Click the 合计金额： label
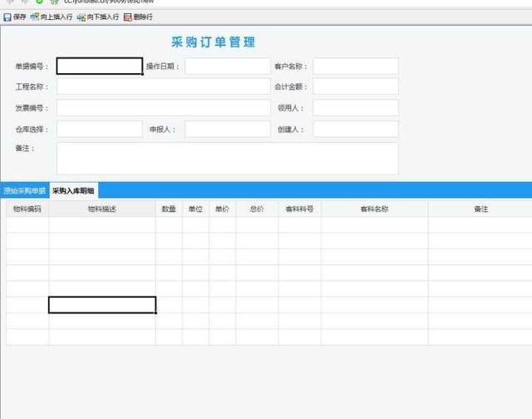This screenshot has width=532, height=419. [x=291, y=86]
